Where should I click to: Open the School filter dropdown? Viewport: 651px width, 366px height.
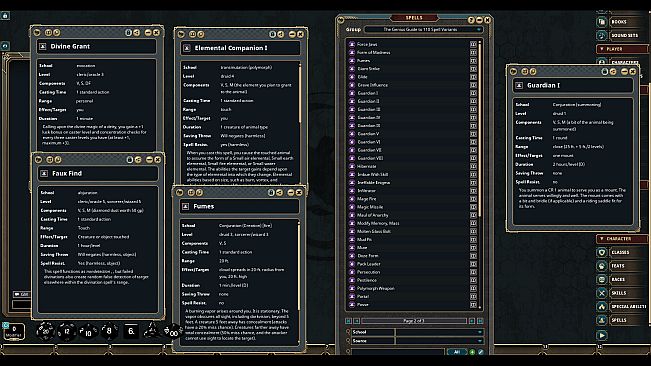[439, 332]
